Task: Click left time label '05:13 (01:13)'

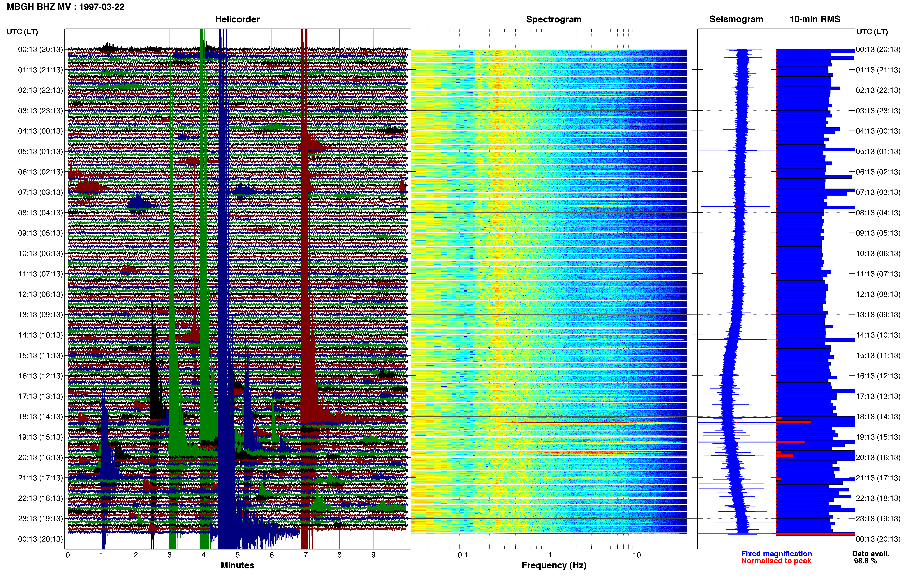Action: pos(41,151)
